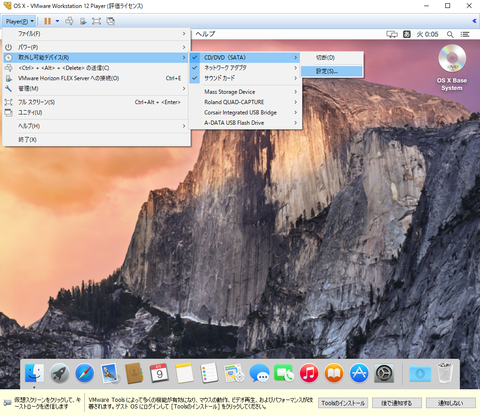Expand the サウンド カード submenu arrow
480x416 pixels.
pos(295,78)
